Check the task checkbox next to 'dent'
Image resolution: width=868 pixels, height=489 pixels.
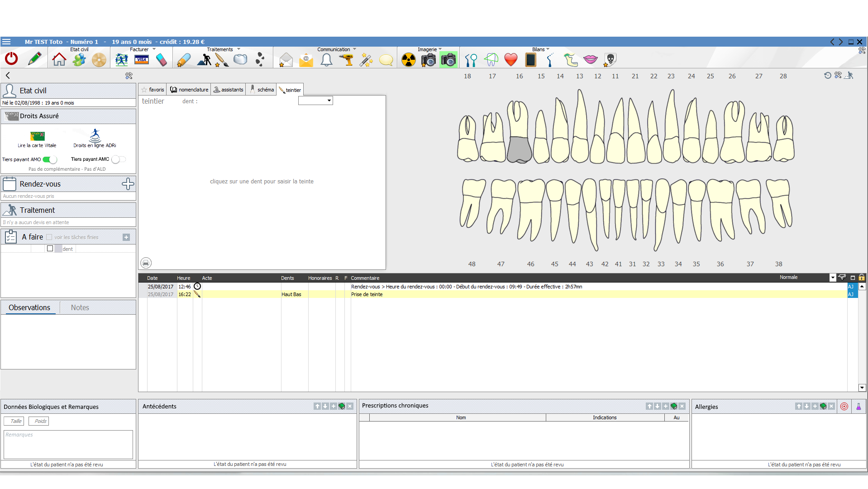click(50, 249)
